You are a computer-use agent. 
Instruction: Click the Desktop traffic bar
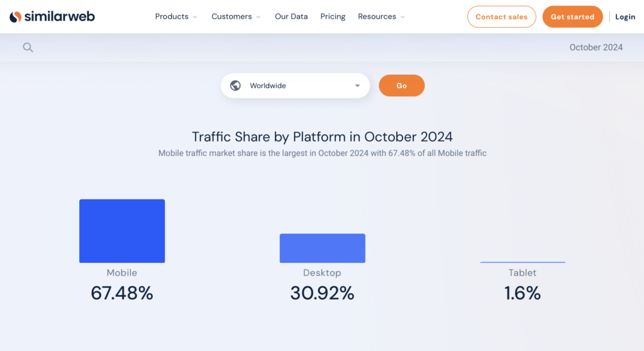(322, 248)
